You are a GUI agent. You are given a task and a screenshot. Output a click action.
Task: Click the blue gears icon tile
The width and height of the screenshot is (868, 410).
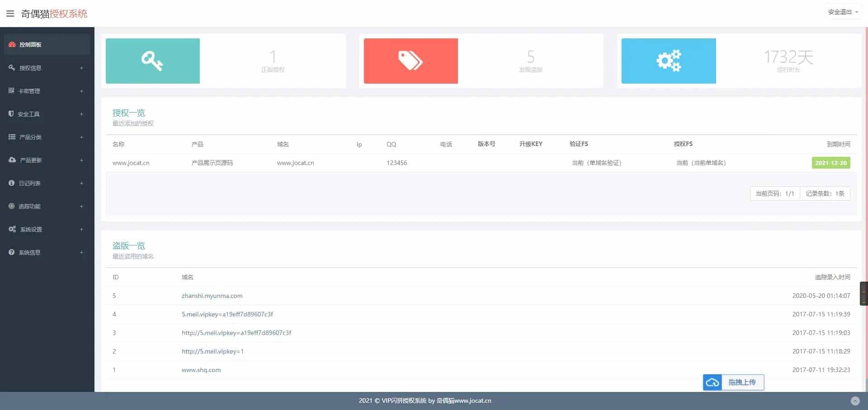[x=668, y=61]
